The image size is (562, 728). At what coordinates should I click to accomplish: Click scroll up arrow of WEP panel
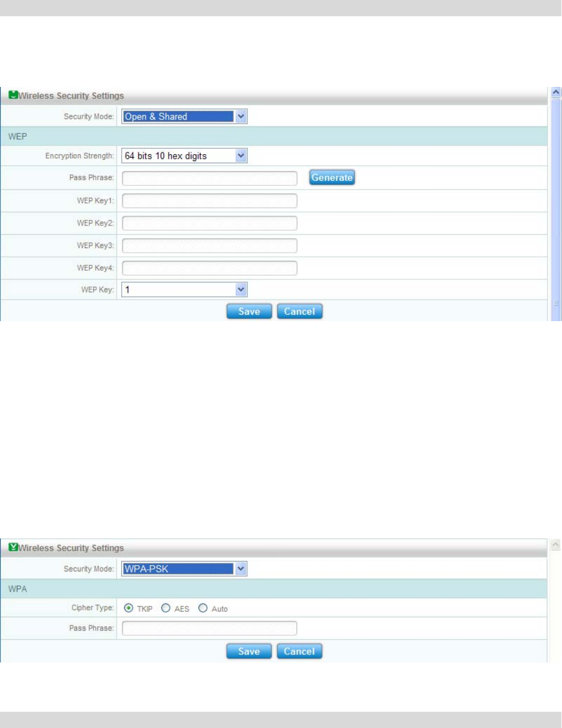point(556,92)
